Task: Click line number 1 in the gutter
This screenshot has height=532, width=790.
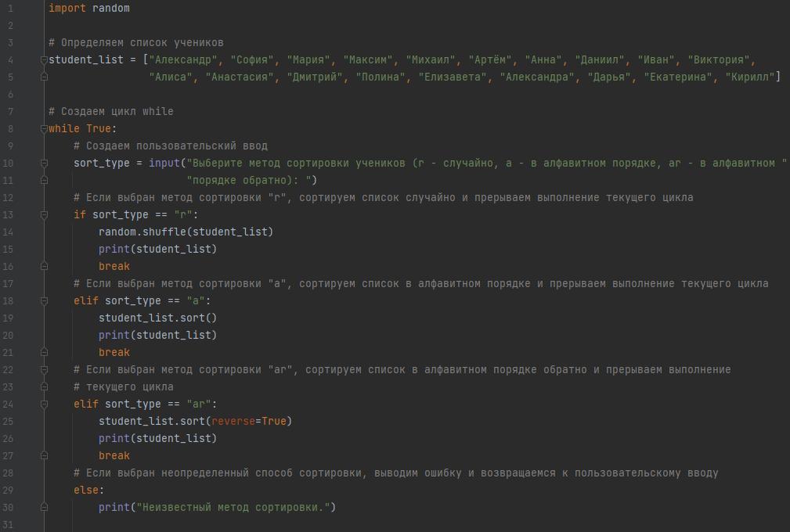Action: click(x=10, y=8)
